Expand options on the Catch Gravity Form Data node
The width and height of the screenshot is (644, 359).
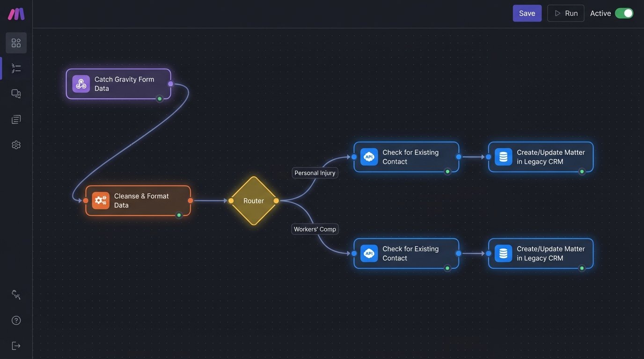(118, 84)
